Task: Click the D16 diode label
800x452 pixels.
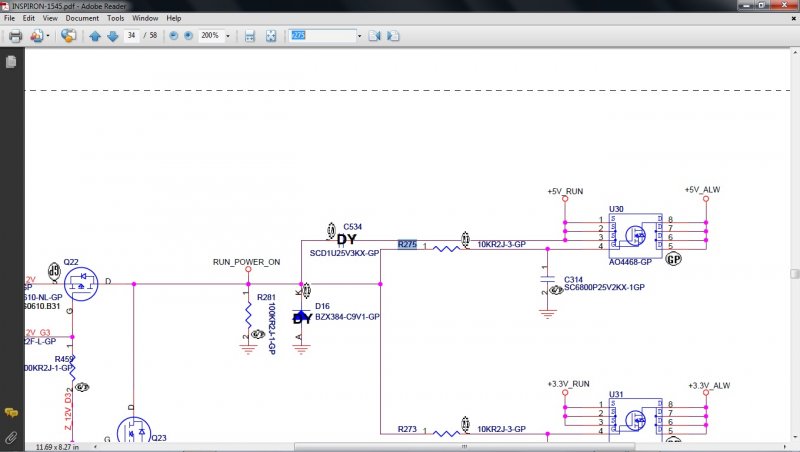Action: [322, 306]
